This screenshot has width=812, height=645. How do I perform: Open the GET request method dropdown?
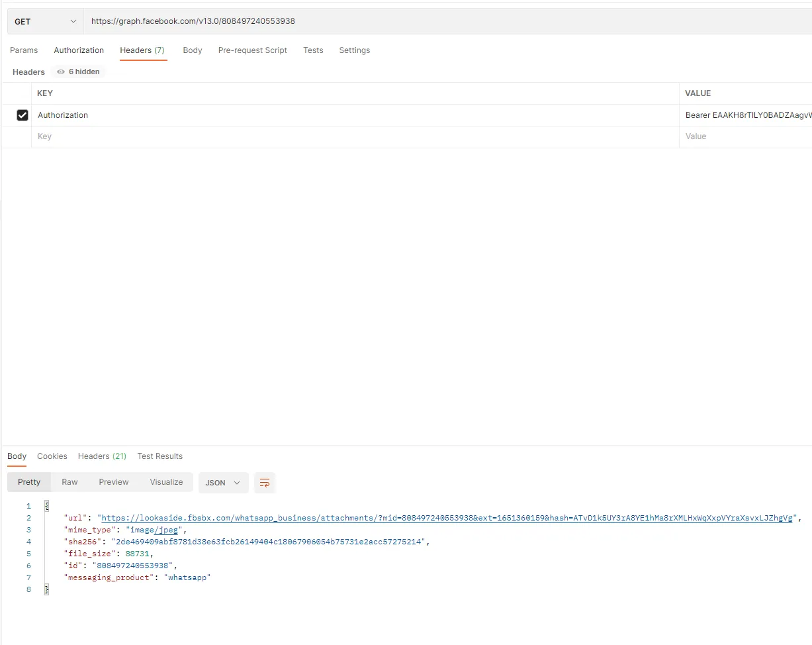coord(44,21)
